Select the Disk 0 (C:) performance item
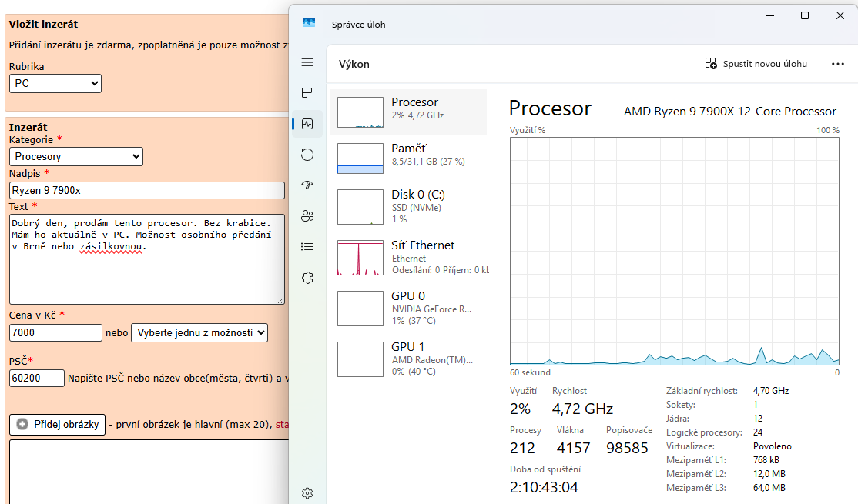This screenshot has width=858, height=504. pos(408,207)
